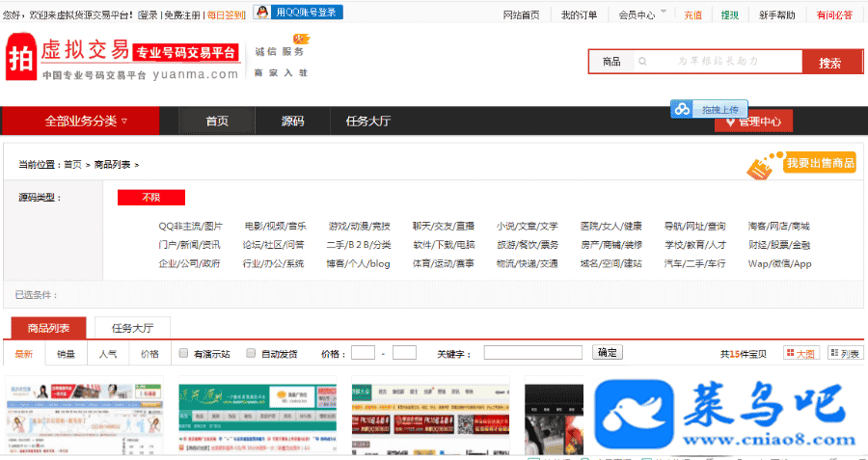The image size is (868, 460).
Task: Click the red 拍 site logo
Action: pos(21,59)
